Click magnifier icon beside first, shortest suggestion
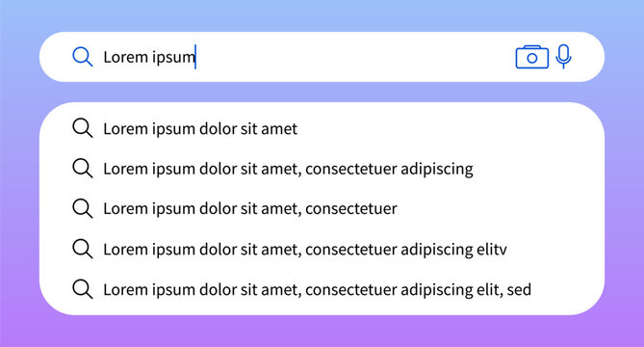 [x=83, y=128]
